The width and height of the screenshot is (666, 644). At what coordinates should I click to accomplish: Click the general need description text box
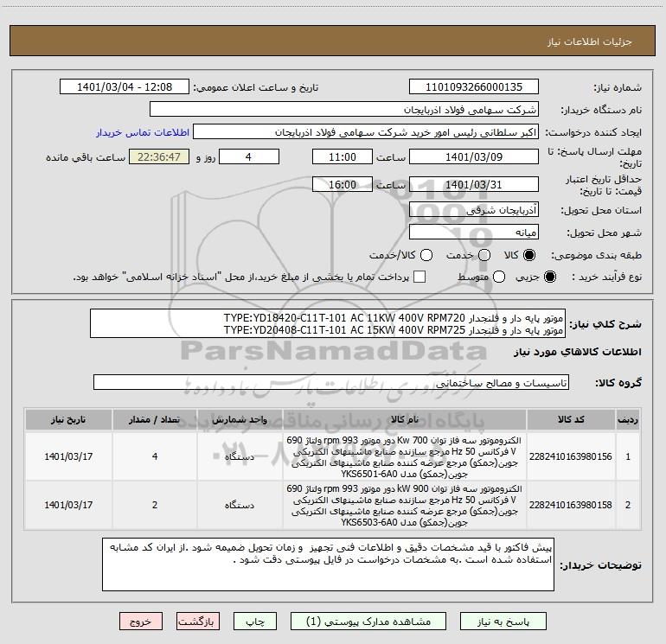pos(328,323)
